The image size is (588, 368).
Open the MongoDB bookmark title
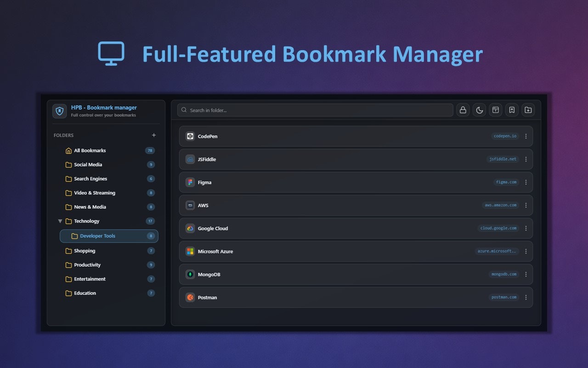[209, 275]
